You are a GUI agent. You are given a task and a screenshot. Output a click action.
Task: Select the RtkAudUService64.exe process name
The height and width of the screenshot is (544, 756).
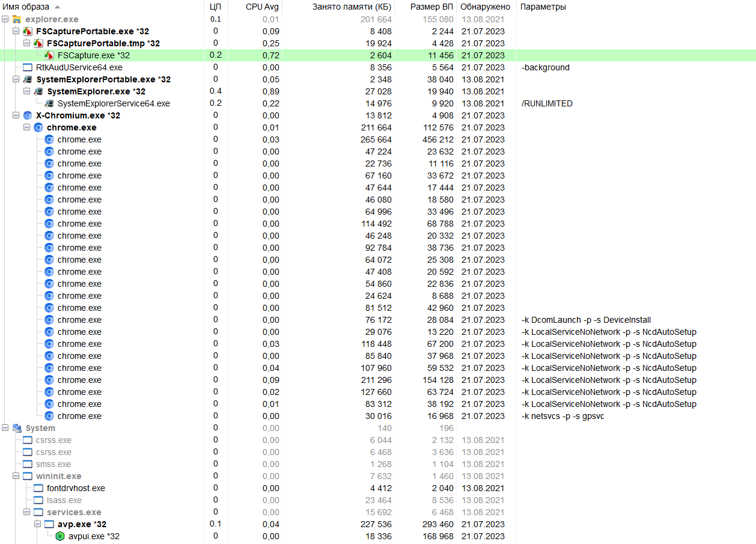(79, 67)
